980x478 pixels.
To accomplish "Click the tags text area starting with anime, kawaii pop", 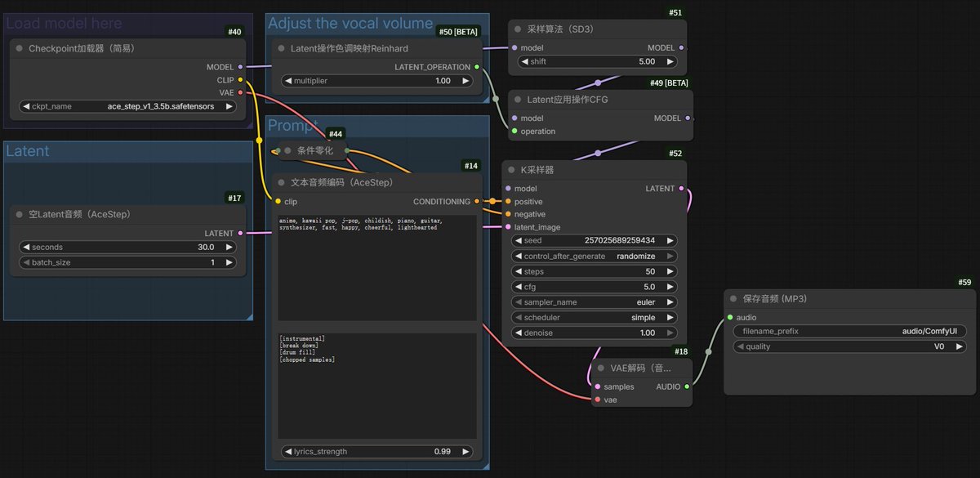I will click(376, 268).
